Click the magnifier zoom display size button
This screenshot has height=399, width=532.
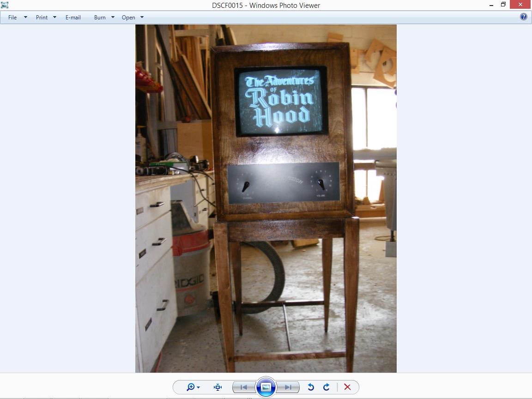click(x=193, y=387)
